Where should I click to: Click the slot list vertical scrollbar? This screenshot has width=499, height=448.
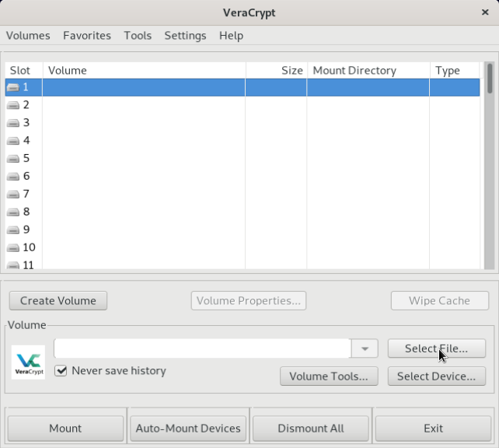(490, 166)
